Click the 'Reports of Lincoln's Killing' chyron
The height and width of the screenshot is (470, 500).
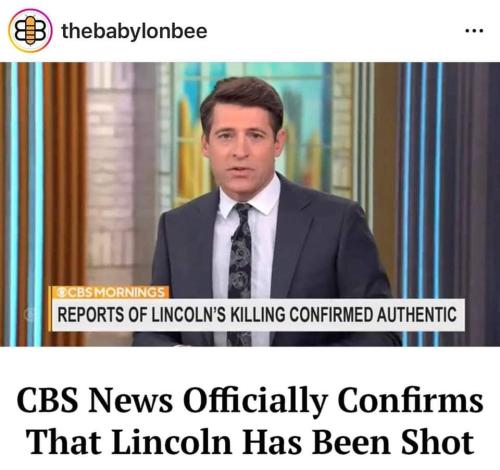pyautogui.click(x=257, y=315)
